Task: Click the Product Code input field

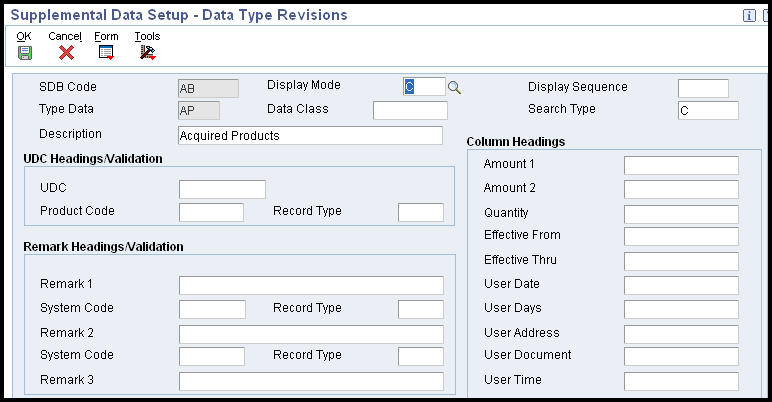Action: (211, 212)
